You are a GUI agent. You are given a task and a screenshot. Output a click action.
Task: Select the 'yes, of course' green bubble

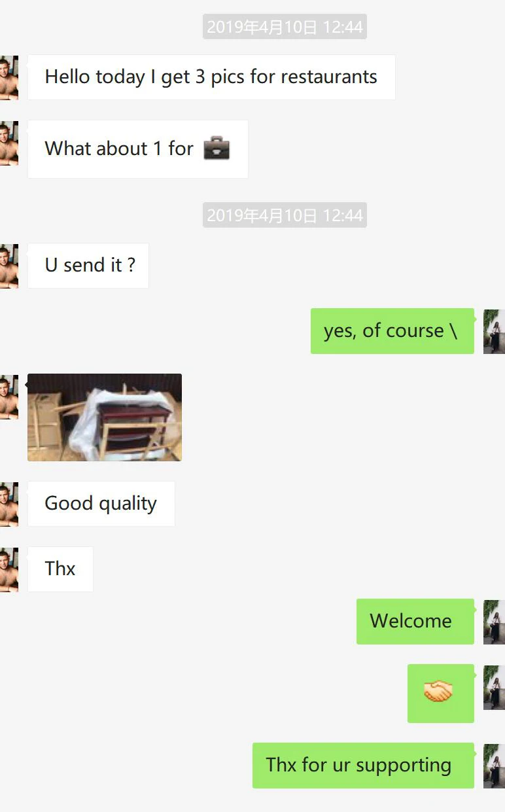pos(392,331)
